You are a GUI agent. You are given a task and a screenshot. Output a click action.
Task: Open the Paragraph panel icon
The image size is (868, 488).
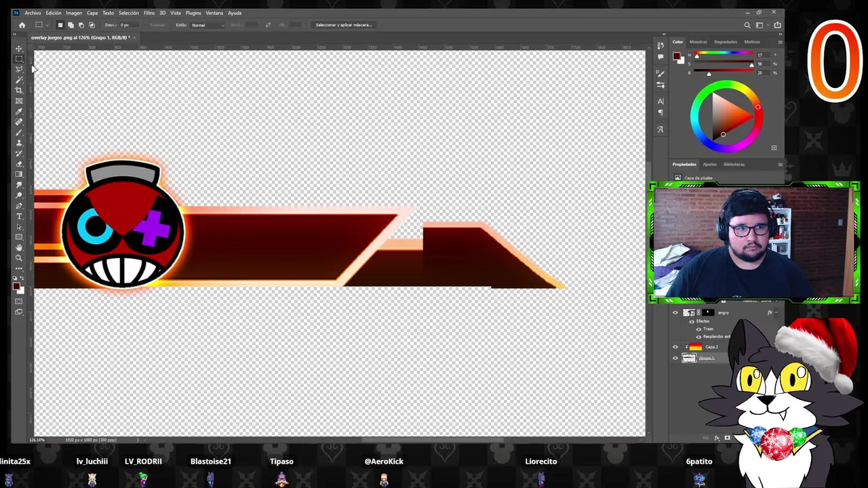point(660,113)
